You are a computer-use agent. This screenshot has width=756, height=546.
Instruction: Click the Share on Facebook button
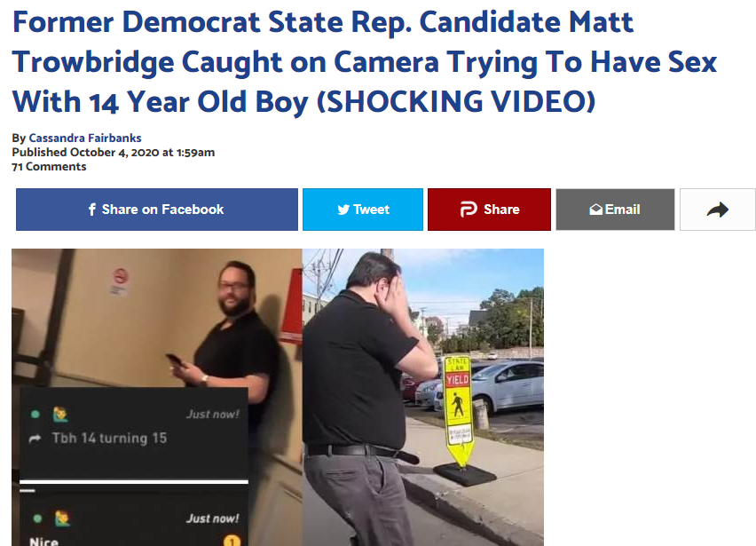[157, 210]
